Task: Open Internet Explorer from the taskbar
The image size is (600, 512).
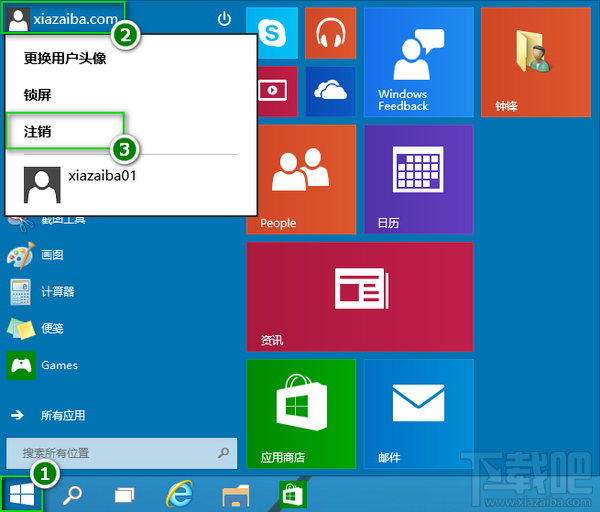Action: [x=180, y=494]
